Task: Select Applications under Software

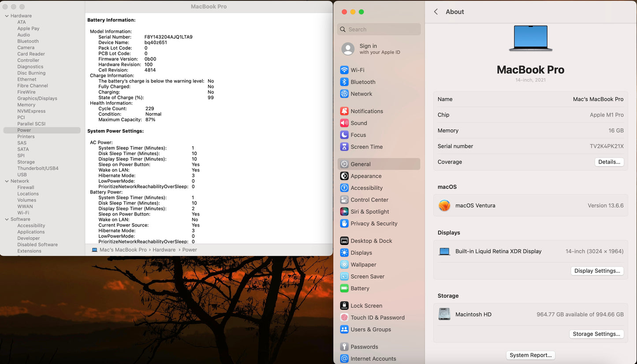Action: click(x=31, y=232)
